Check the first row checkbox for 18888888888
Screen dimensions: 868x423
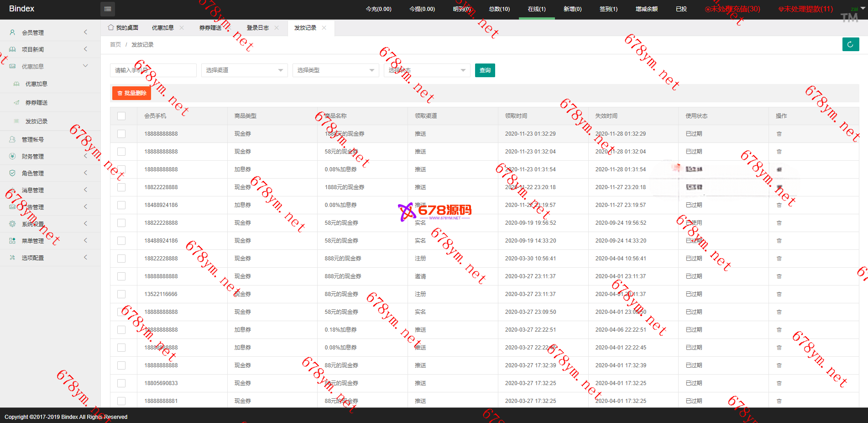pyautogui.click(x=121, y=134)
